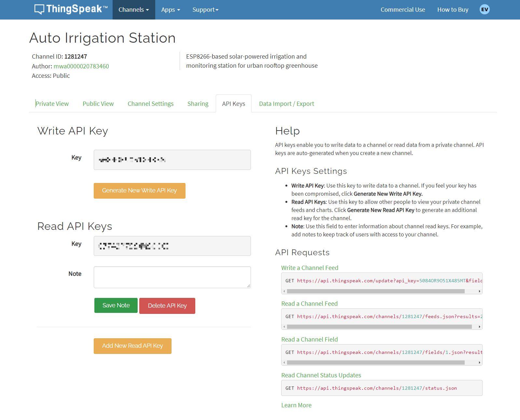Open the Apps dropdown menu
The height and width of the screenshot is (420, 520).
pyautogui.click(x=171, y=10)
